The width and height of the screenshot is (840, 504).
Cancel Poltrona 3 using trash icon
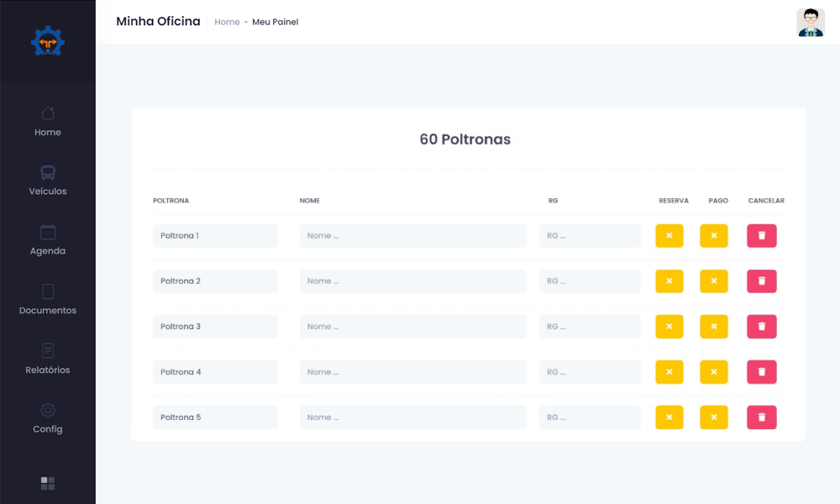click(x=762, y=327)
